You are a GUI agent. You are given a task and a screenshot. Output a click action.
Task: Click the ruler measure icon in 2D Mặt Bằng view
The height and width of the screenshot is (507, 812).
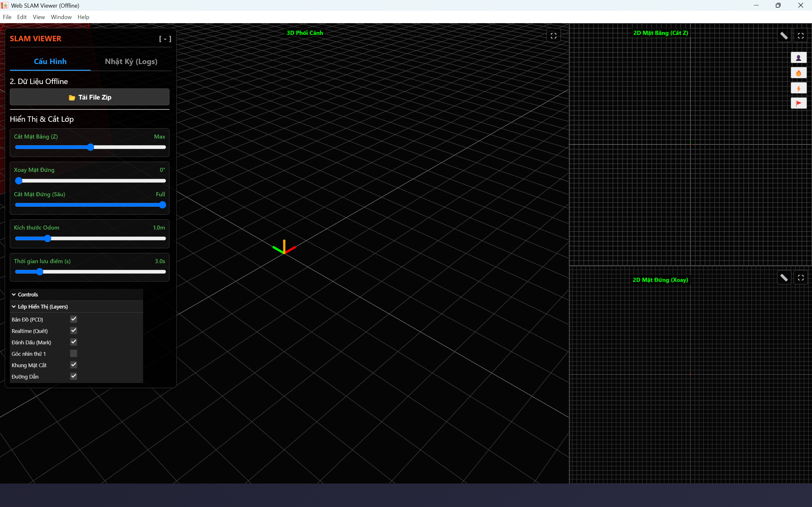coord(784,36)
